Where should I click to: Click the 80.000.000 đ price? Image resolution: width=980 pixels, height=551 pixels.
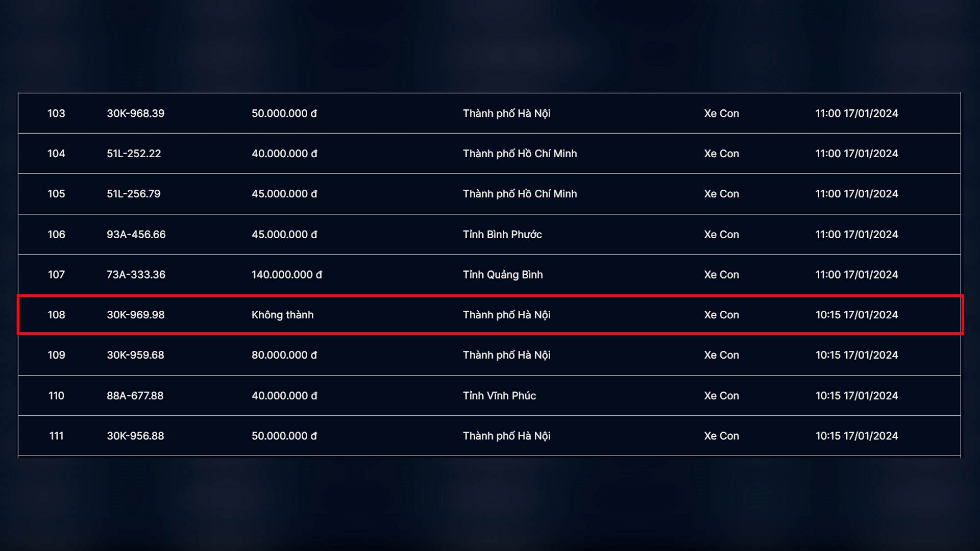point(284,355)
